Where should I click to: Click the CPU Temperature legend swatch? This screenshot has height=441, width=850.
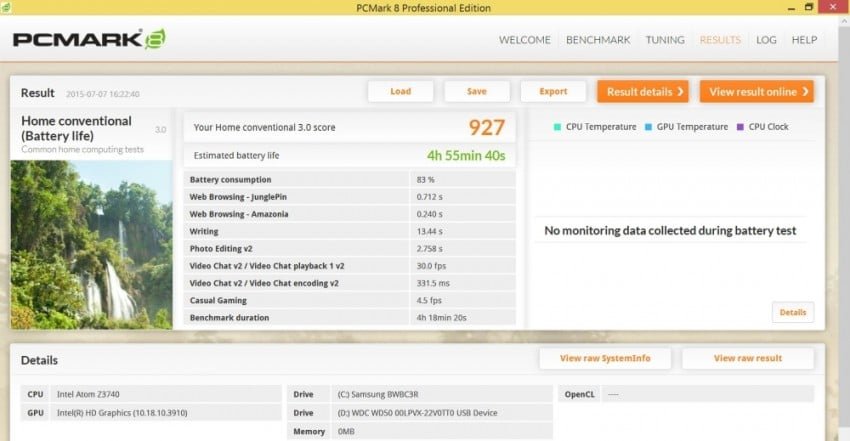point(557,127)
